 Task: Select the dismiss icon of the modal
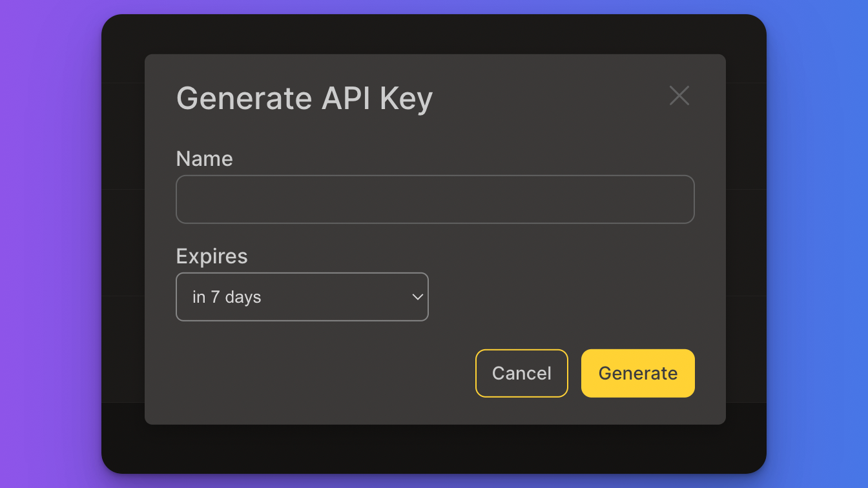tap(679, 96)
